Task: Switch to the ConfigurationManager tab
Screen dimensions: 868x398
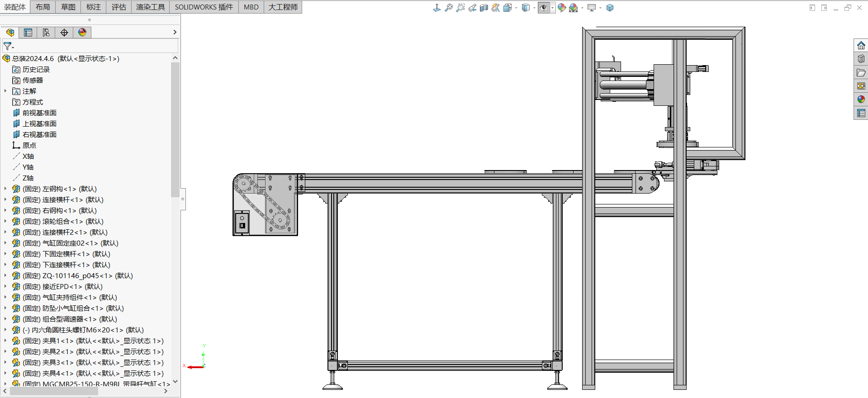Action: coord(46,32)
